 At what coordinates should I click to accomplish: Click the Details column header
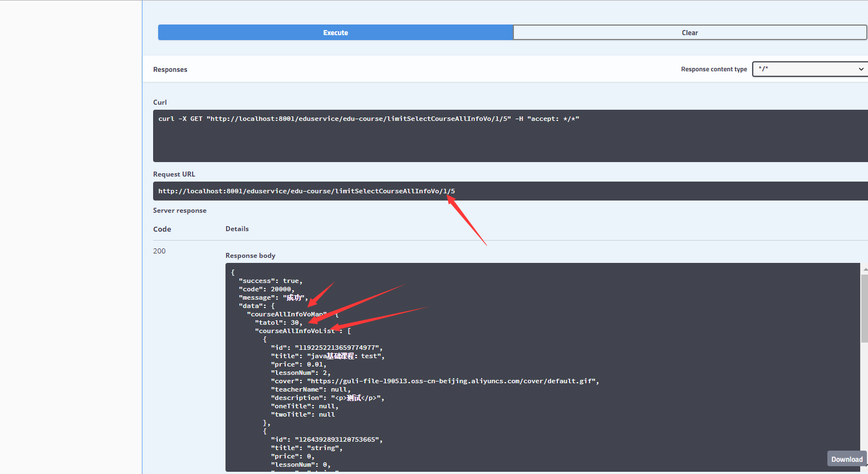tap(237, 229)
